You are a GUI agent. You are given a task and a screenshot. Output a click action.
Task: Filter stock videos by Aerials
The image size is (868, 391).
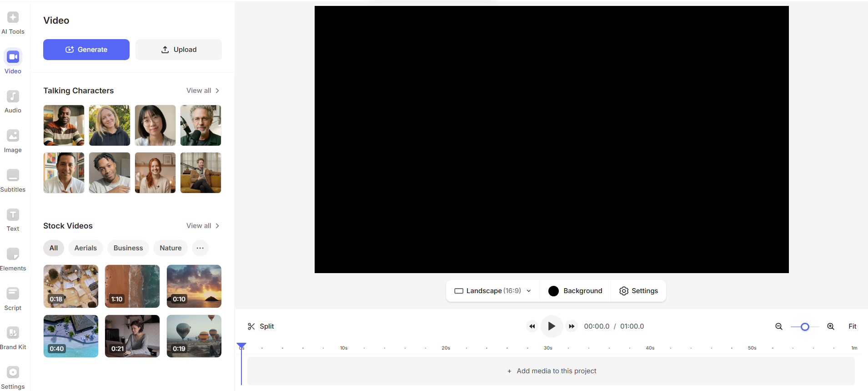[x=85, y=248]
